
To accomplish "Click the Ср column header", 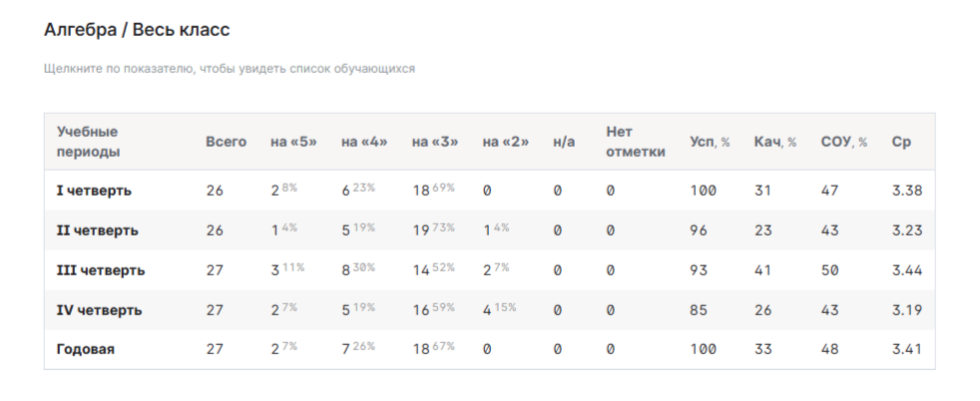I will point(901,142).
